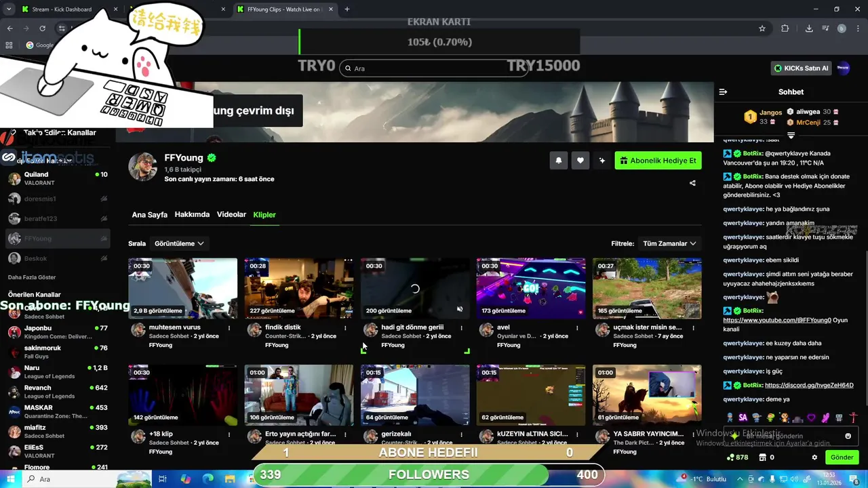The height and width of the screenshot is (488, 868).
Task: Open the muhtesem vurus clip thumbnail
Action: [183, 288]
